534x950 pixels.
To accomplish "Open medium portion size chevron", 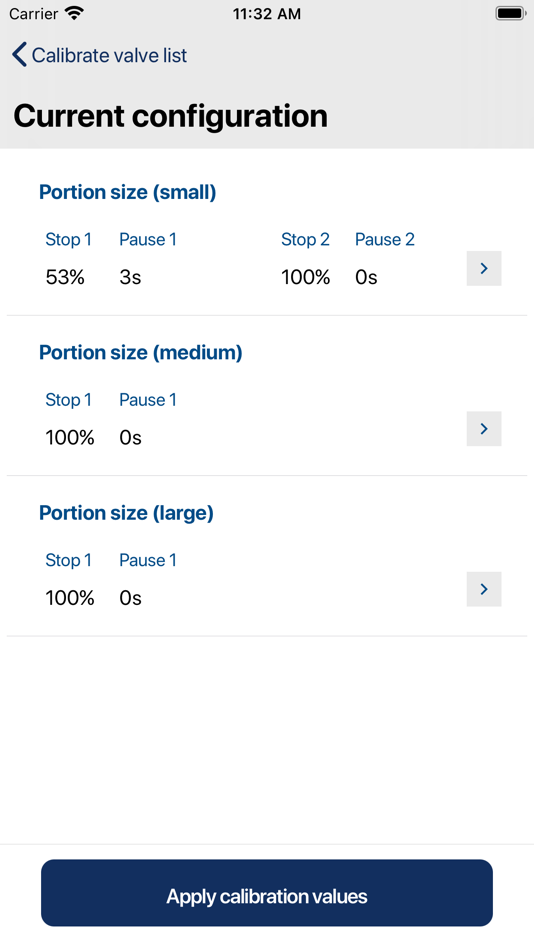I will tap(484, 429).
